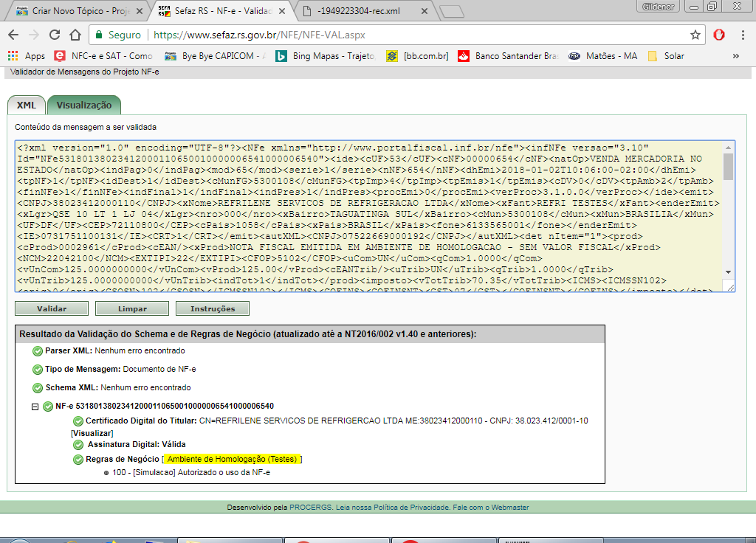Click the 'Conteúdo da mensagem a ser validada' label
Image resolution: width=756 pixels, height=543 pixels.
[86, 127]
